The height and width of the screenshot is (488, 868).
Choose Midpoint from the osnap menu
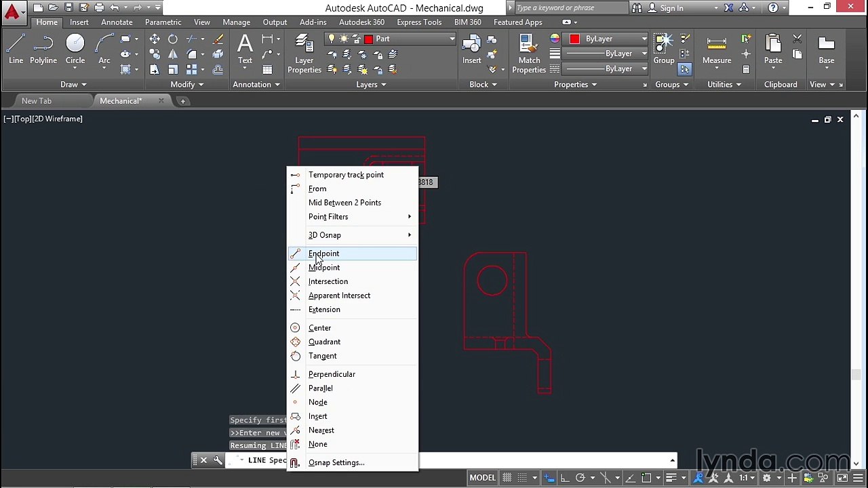pyautogui.click(x=352, y=268)
